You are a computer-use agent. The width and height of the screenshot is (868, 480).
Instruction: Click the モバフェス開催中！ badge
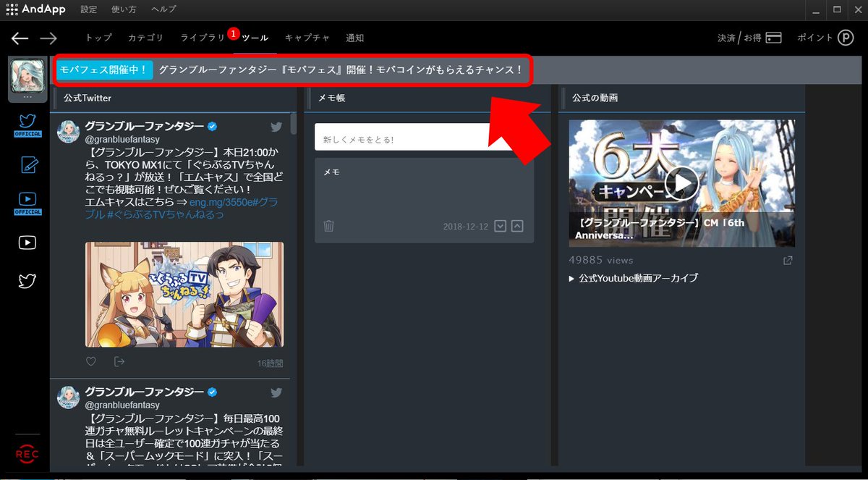105,70
